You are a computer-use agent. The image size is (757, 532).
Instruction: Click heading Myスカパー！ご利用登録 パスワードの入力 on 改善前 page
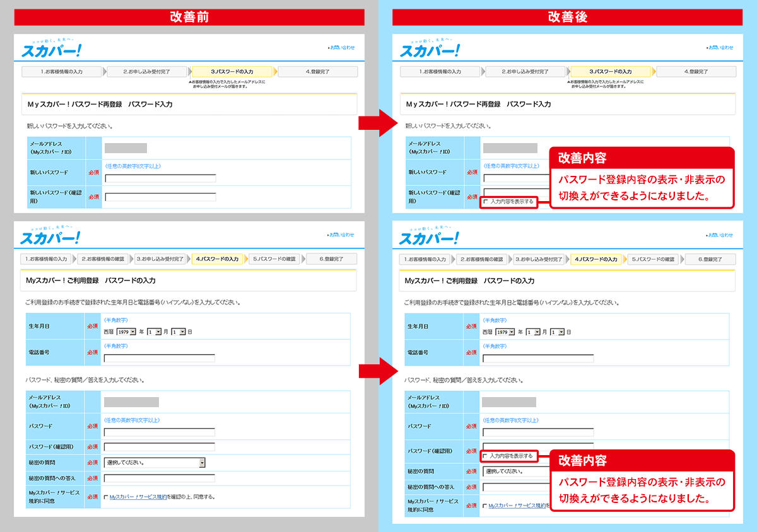[91, 280]
